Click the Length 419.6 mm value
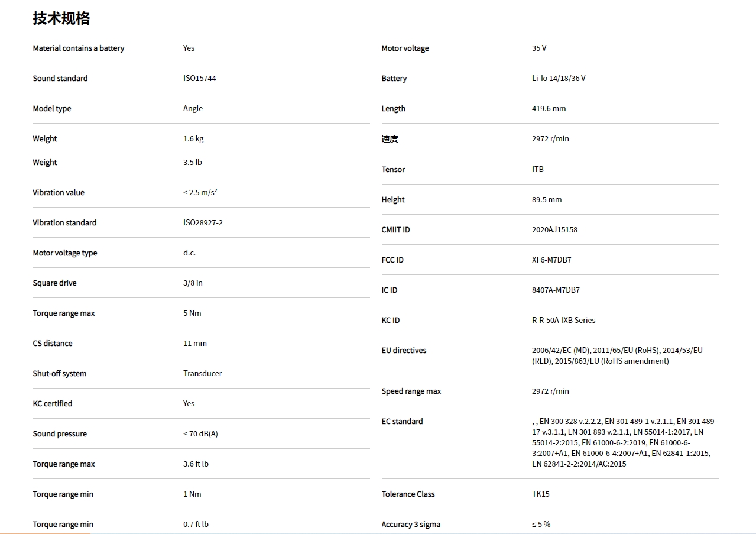This screenshot has width=756, height=534. tap(549, 108)
